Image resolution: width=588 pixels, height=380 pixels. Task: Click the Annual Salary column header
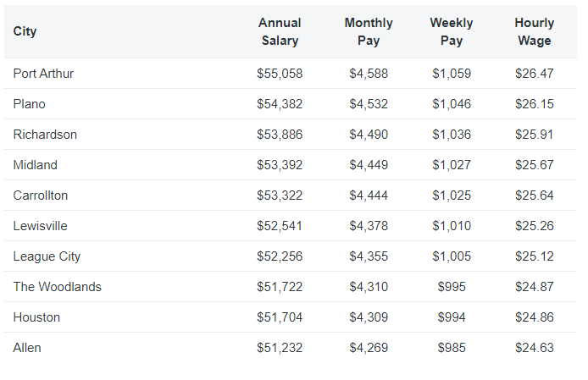(280, 31)
